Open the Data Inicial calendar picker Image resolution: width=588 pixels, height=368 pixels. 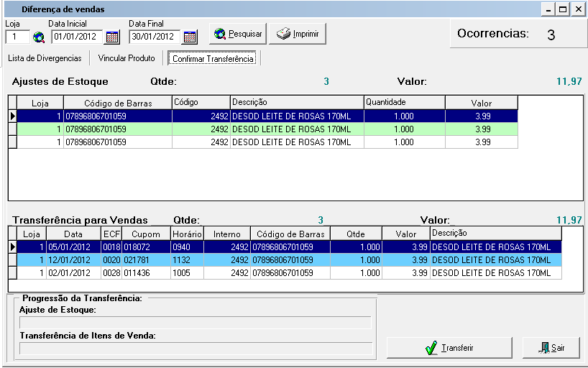112,37
